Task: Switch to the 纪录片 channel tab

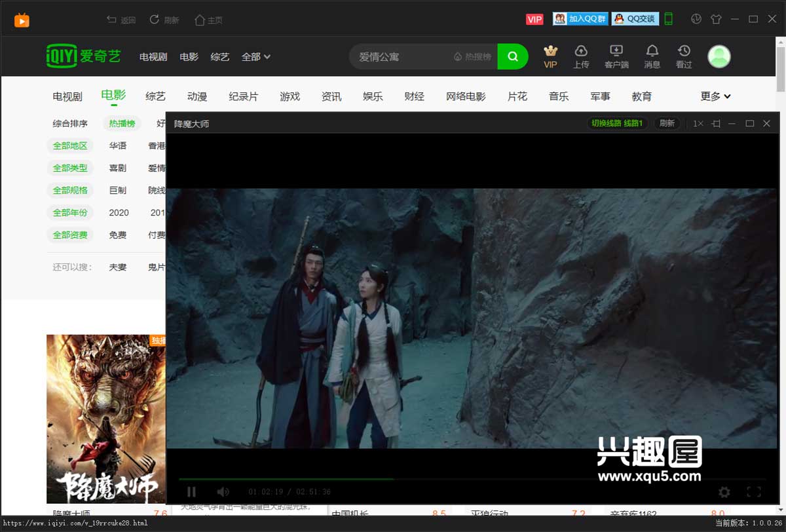Action: pyautogui.click(x=244, y=97)
